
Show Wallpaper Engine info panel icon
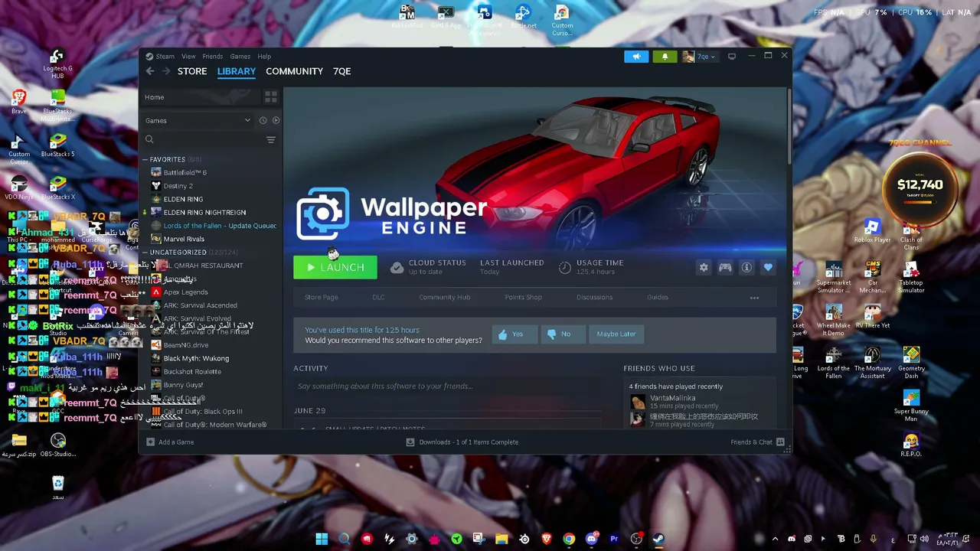[x=746, y=267]
